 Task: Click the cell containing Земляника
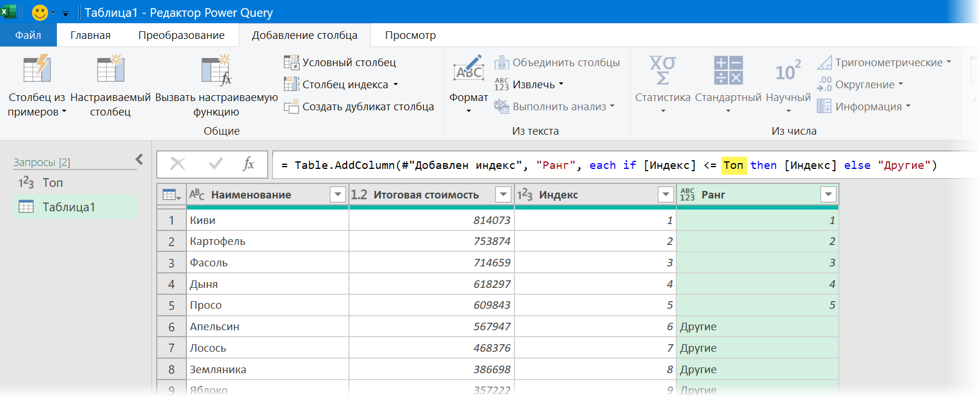pos(268,370)
